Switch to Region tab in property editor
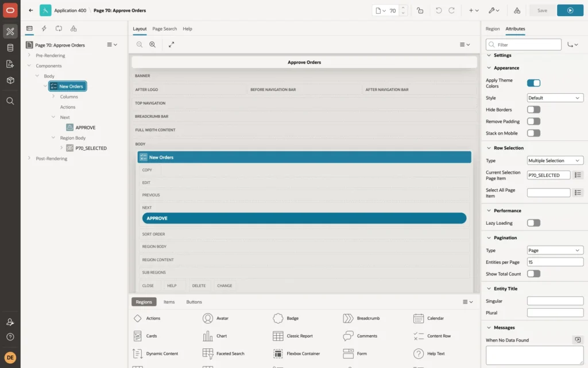588x368 pixels. click(x=492, y=29)
